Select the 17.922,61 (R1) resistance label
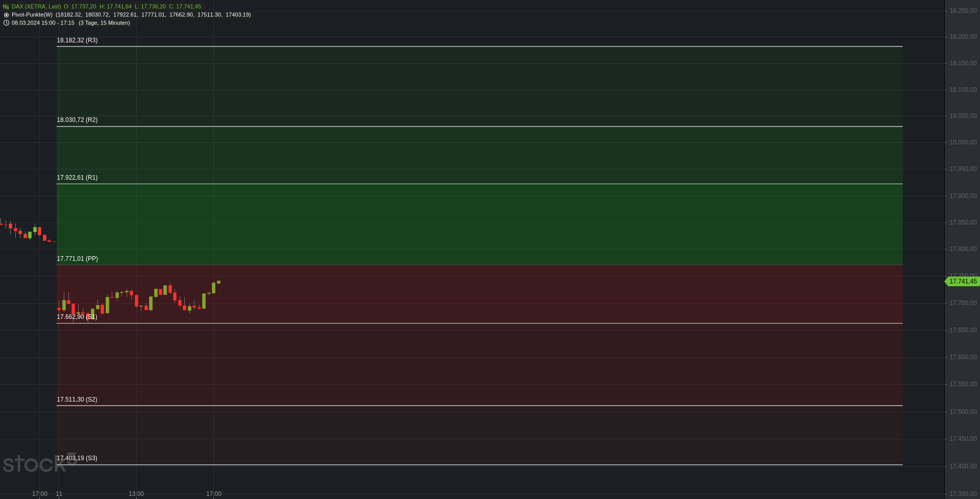Screen dimensions: 980x499 click(77, 178)
